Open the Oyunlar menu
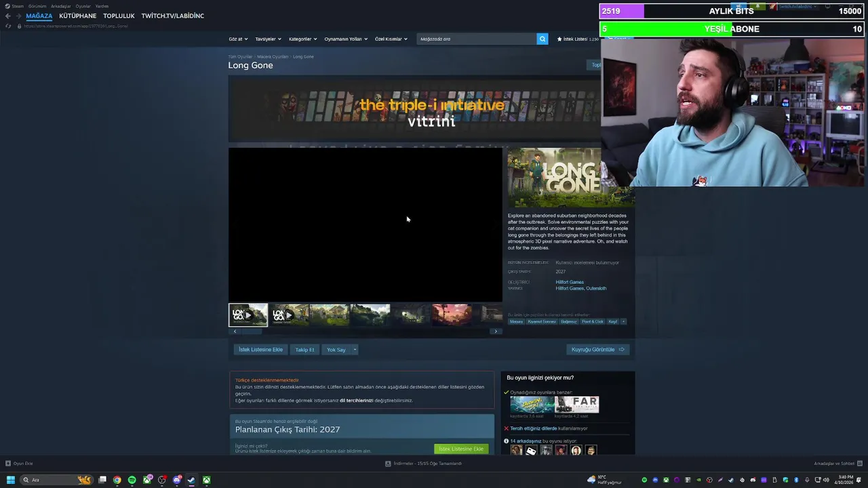 (83, 6)
